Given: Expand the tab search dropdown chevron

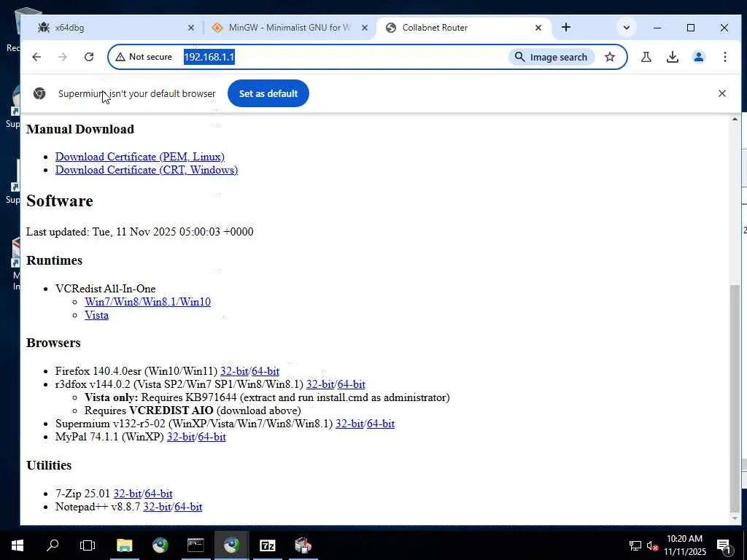Looking at the screenshot, I should [x=627, y=28].
